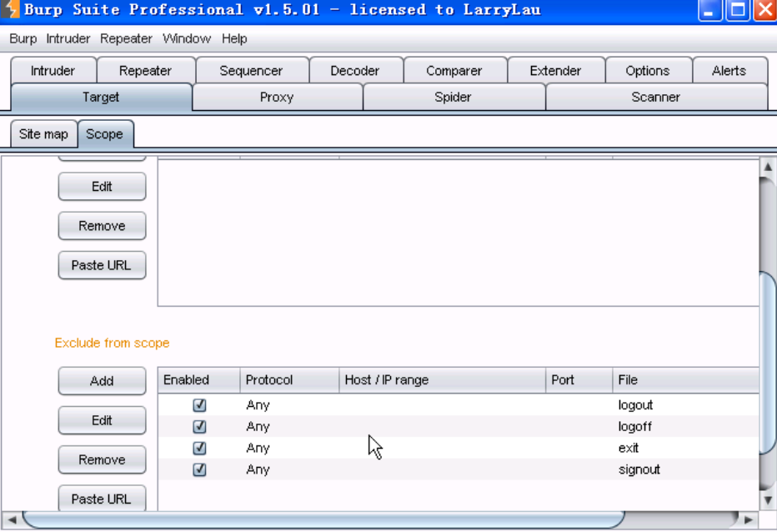Switch to the Extender tab

pyautogui.click(x=555, y=71)
